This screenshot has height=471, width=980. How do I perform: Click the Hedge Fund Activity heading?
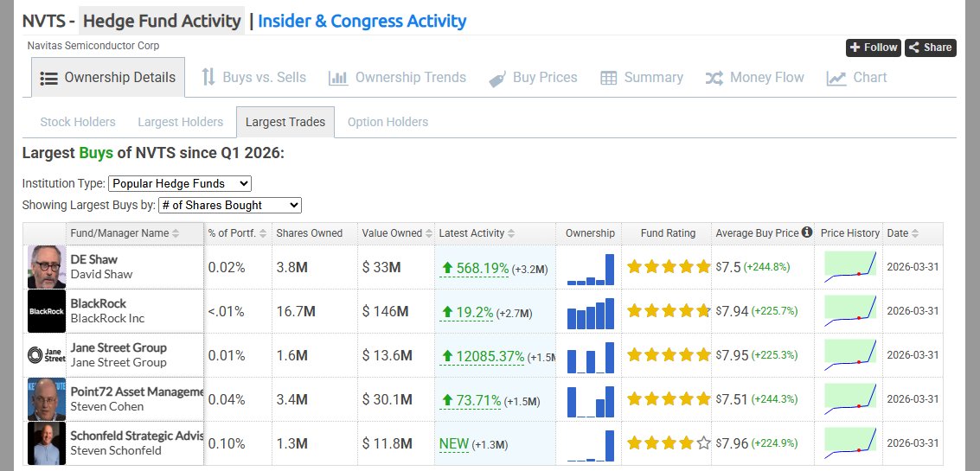pos(162,21)
